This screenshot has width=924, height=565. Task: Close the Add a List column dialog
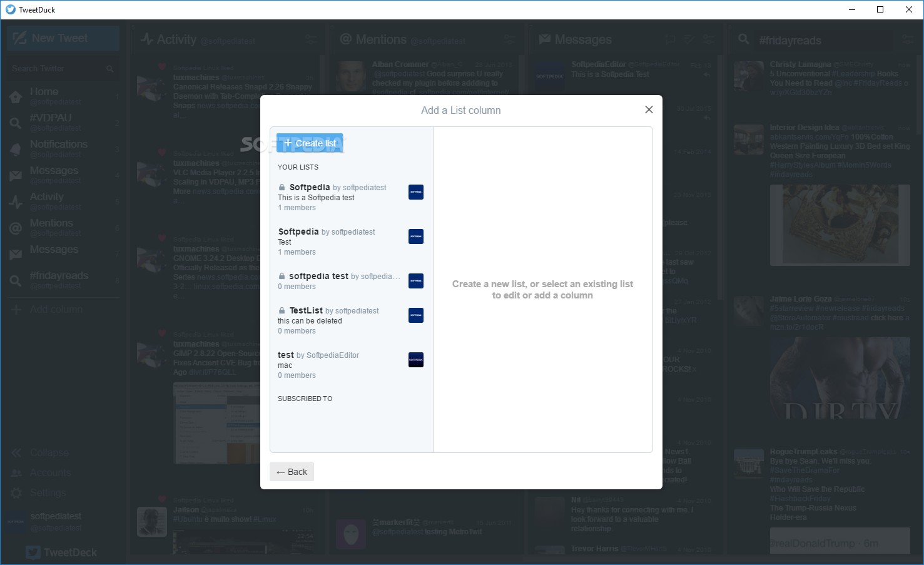pyautogui.click(x=649, y=109)
